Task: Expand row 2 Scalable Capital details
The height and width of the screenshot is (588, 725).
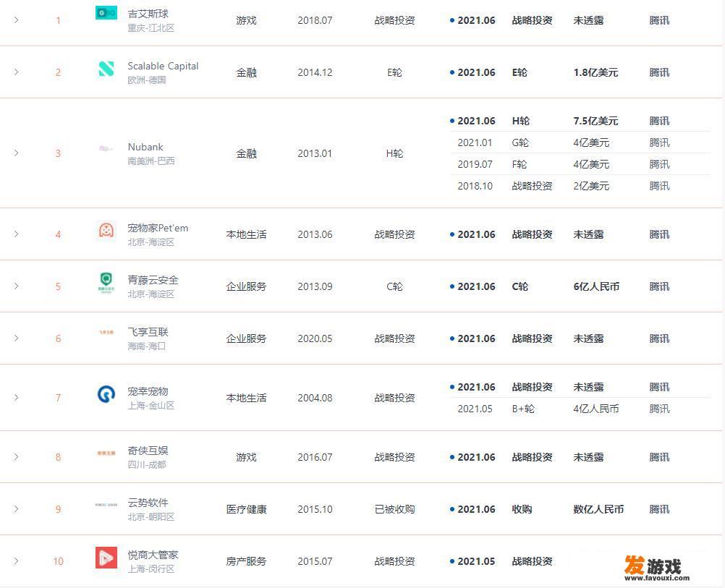Action: 16,72
